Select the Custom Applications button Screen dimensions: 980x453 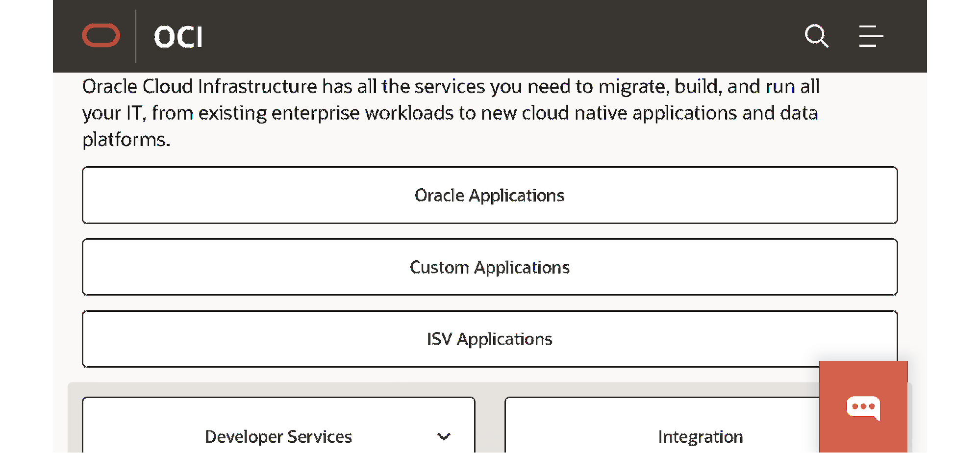(x=490, y=267)
